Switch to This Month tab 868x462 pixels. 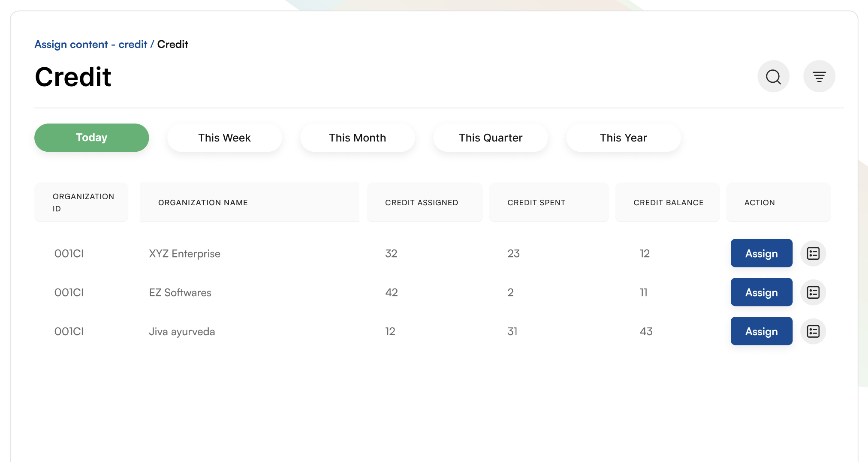click(357, 138)
